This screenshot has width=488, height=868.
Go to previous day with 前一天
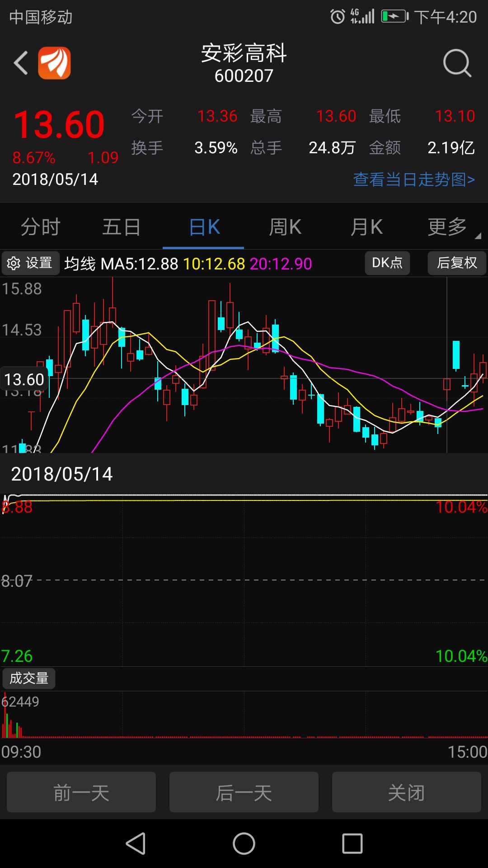coord(81,793)
